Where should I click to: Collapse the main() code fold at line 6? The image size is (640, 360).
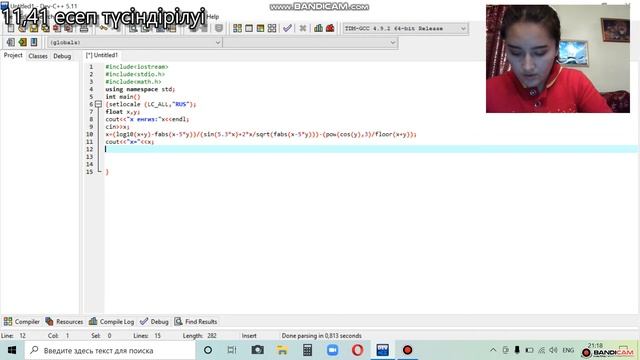click(x=98, y=104)
